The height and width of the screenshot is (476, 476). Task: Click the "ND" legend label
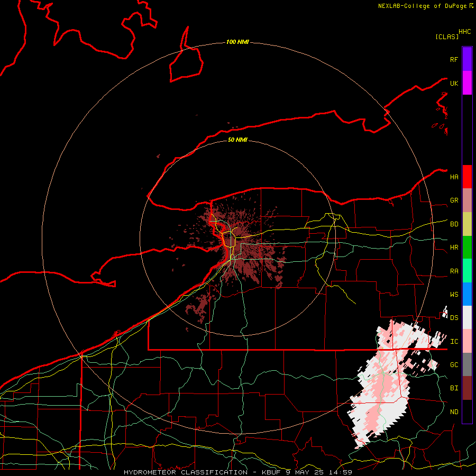click(x=454, y=412)
